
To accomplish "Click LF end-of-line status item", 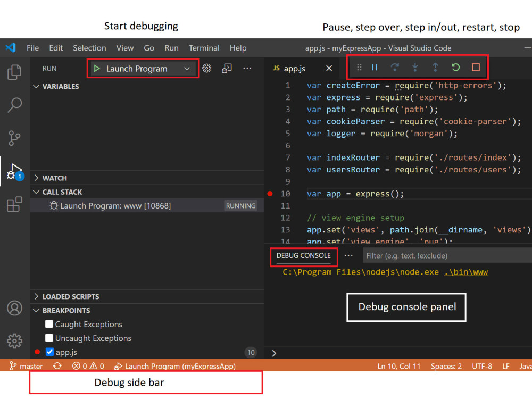I will 505,366.
